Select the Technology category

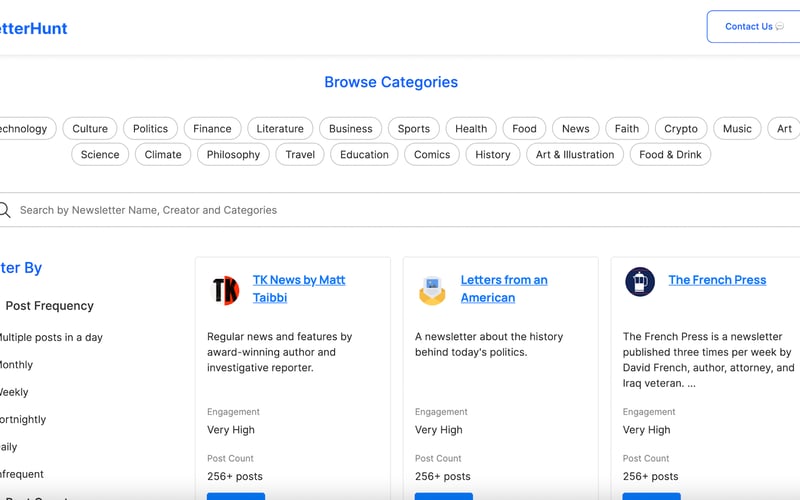[x=28, y=129]
